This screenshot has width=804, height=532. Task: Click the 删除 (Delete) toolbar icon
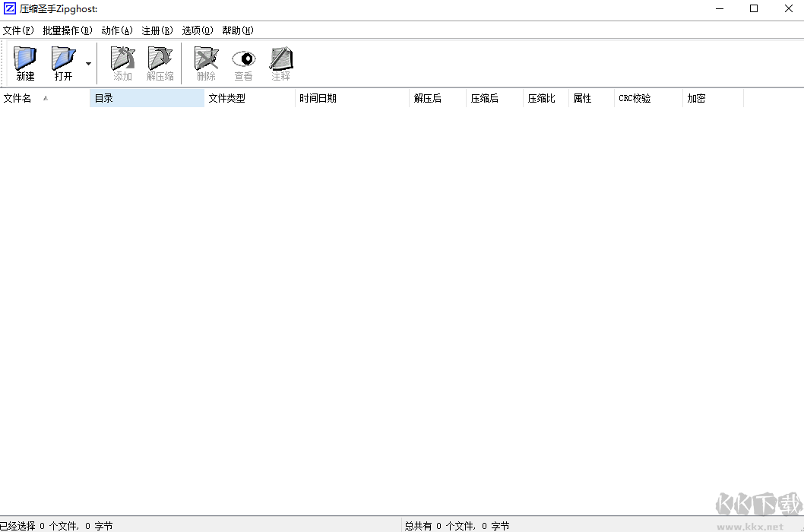click(205, 62)
